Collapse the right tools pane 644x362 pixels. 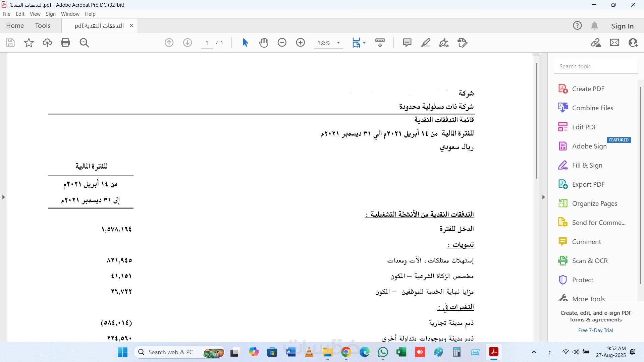[x=543, y=197]
